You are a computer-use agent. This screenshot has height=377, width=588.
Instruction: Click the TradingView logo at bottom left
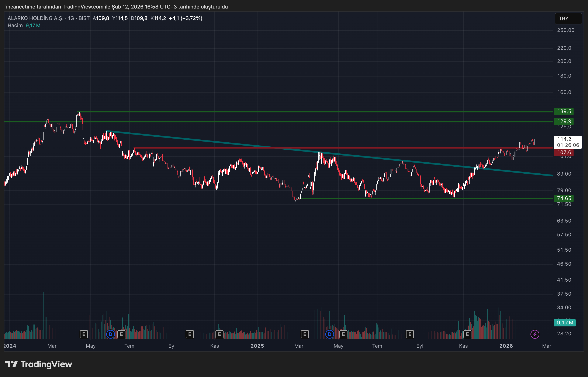[x=39, y=364]
